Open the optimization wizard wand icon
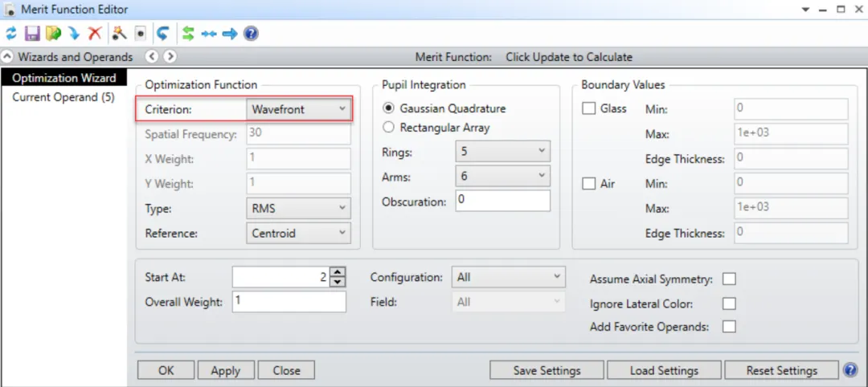This screenshot has height=387, width=868. (119, 34)
